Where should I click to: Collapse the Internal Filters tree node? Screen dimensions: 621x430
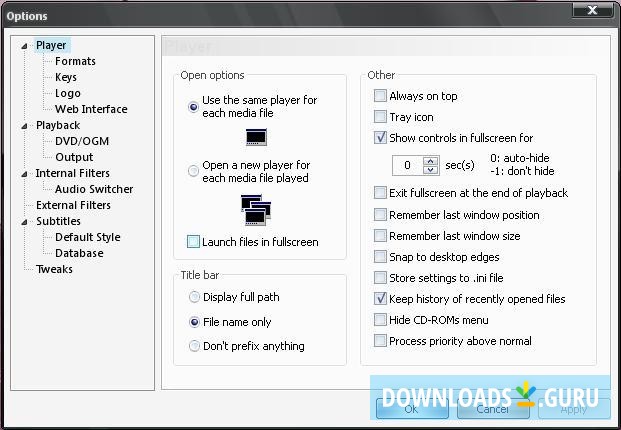pos(24,174)
